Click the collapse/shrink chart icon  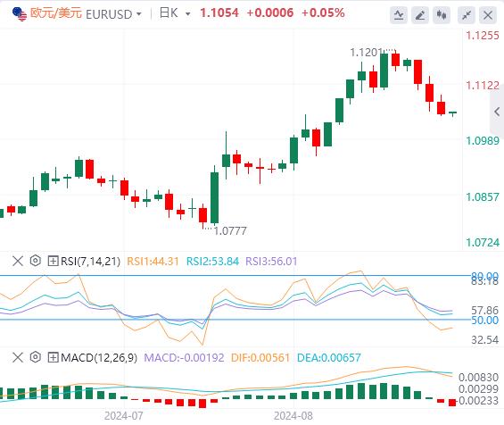(x=467, y=15)
